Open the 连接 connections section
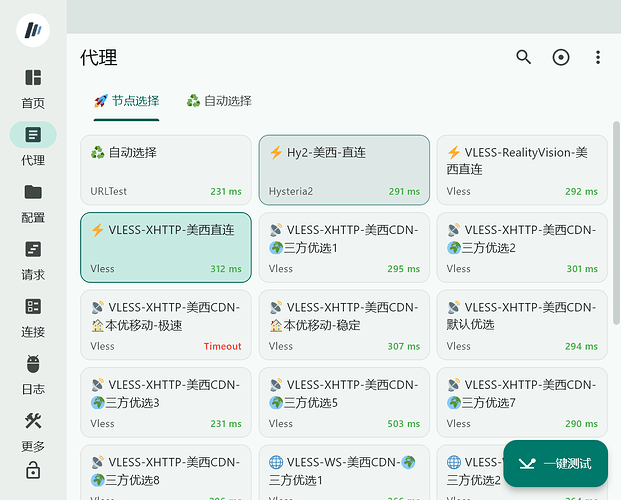 pos(33,318)
